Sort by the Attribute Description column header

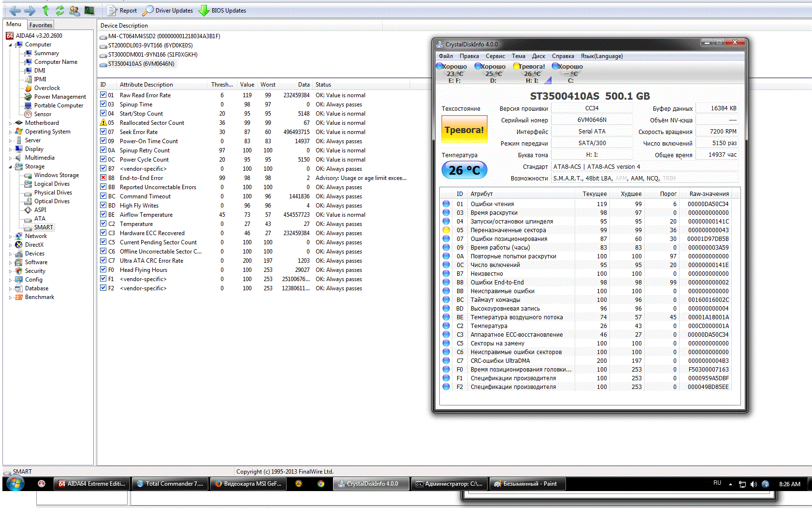click(x=146, y=85)
